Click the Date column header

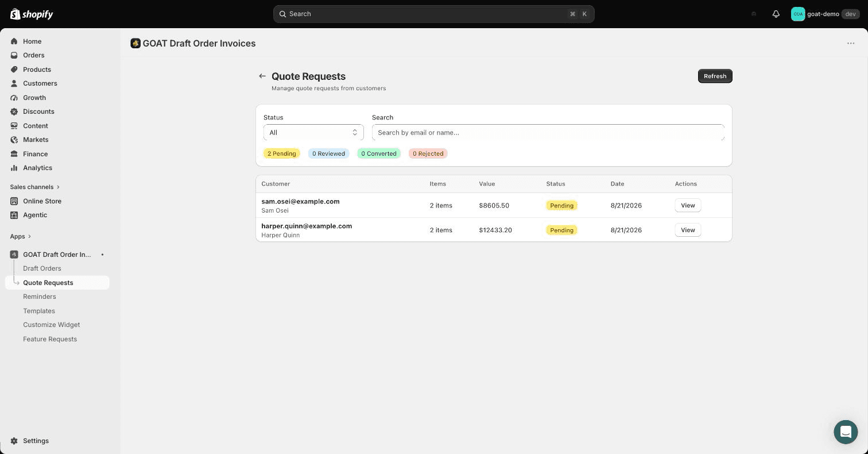point(617,184)
